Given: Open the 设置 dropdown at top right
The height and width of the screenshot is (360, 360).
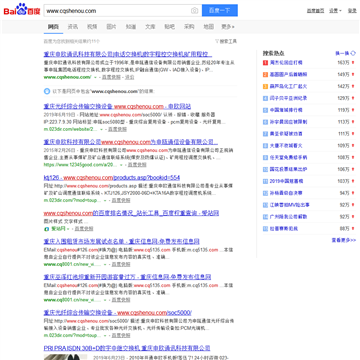Looking at the screenshot, I should [x=335, y=11].
